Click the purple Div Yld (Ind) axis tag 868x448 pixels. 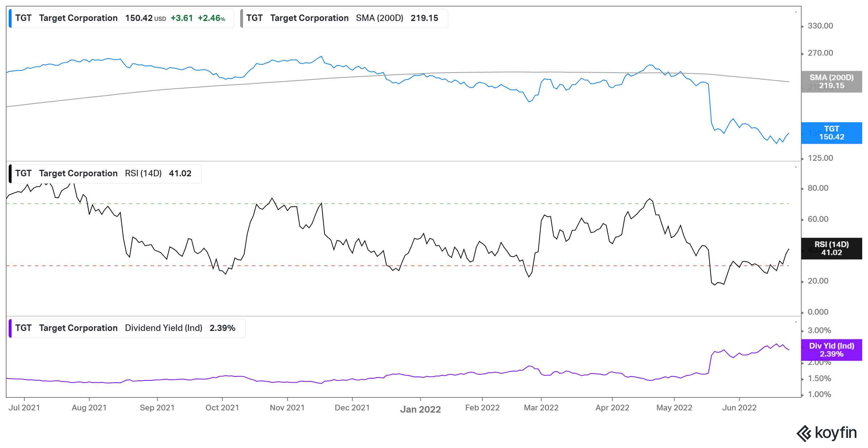coord(831,350)
